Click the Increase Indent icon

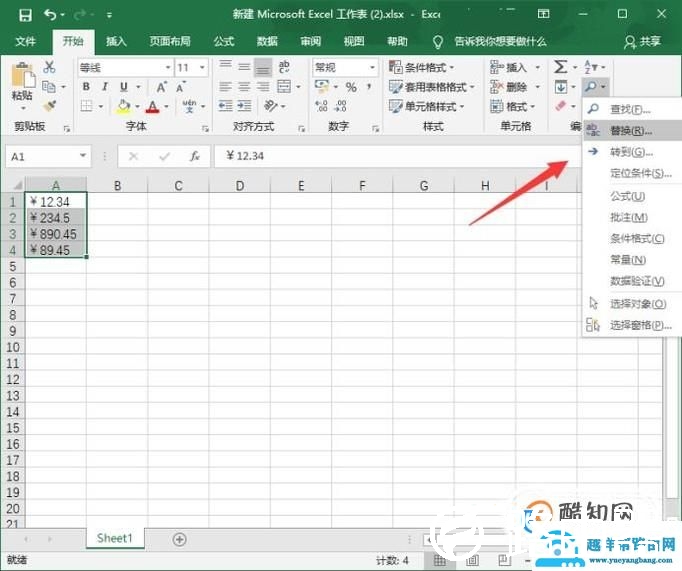click(244, 106)
